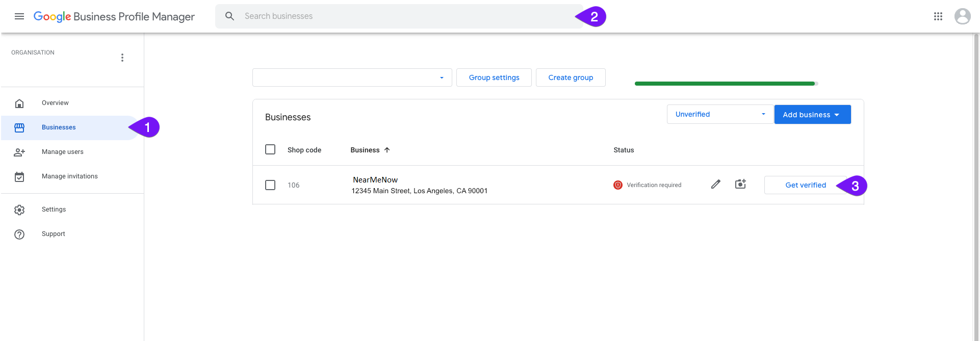Open the Google apps grid
Viewport: 980px width, 341px height.
pos(938,16)
